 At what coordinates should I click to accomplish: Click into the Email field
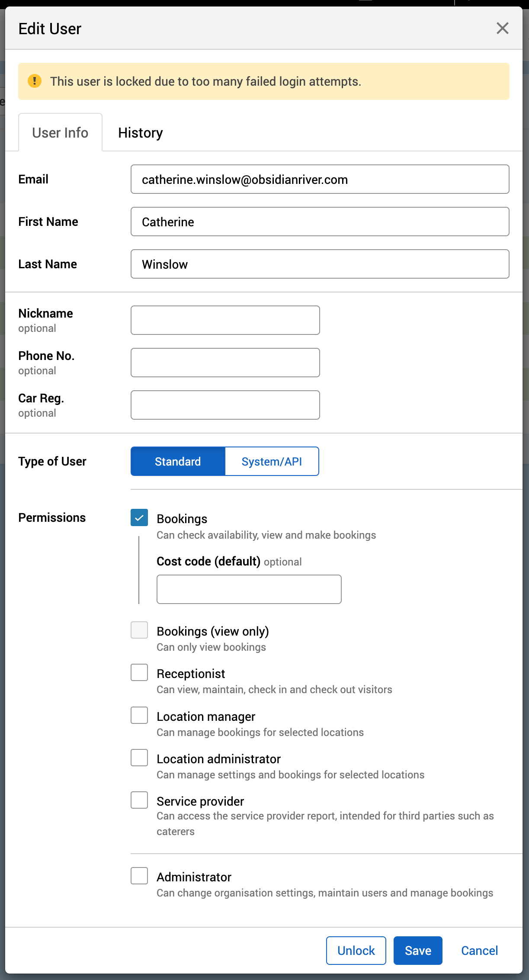point(320,180)
